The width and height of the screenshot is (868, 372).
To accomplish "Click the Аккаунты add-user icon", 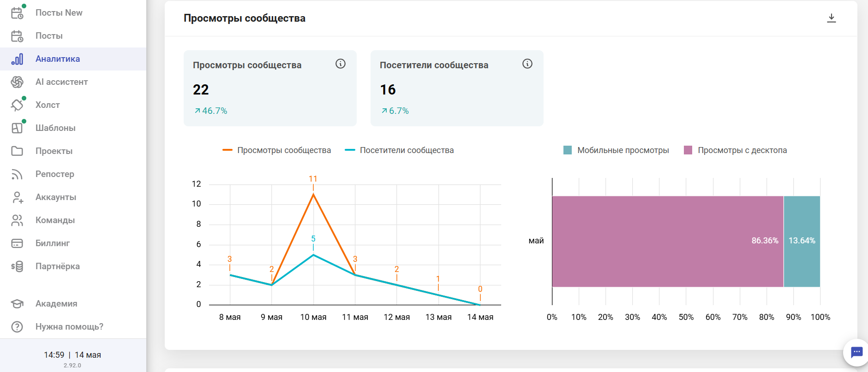I will [x=17, y=197].
